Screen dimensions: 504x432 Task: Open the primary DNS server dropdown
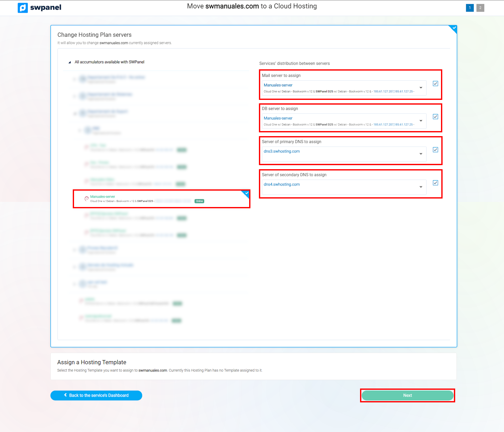pos(344,154)
